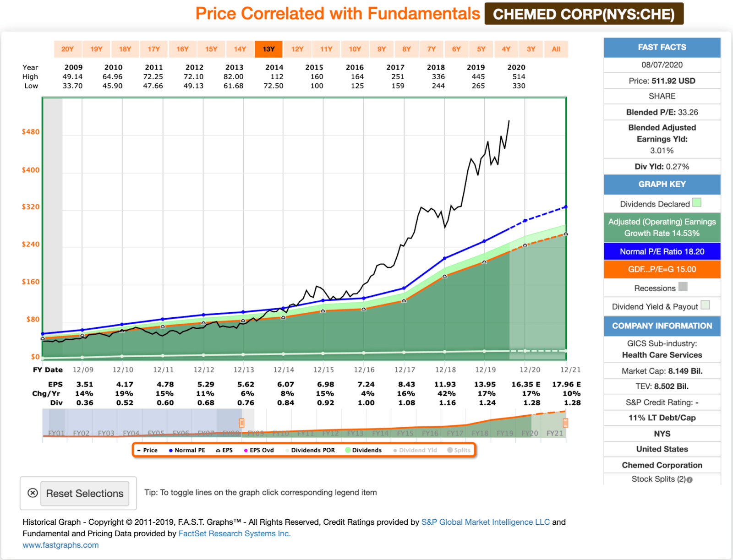Click the CHEMED CORP(NYS:CHE) ticker label
The width and height of the screenshot is (733, 560).
point(584,14)
